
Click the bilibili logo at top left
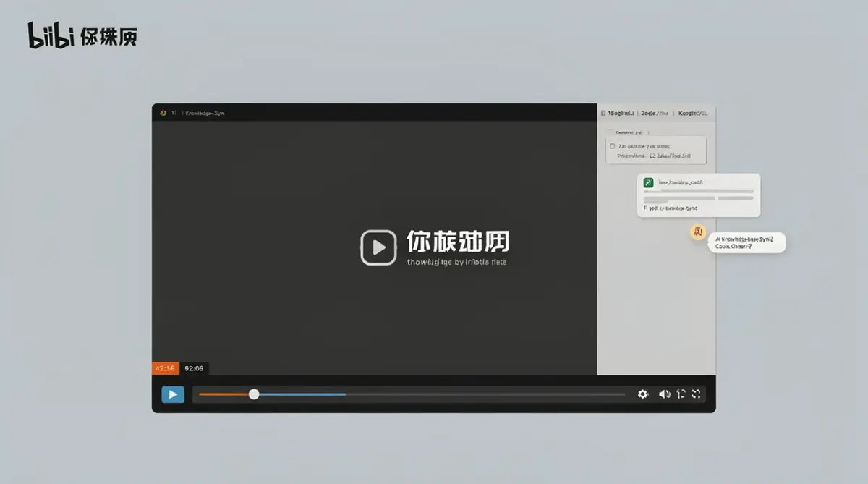(82, 35)
